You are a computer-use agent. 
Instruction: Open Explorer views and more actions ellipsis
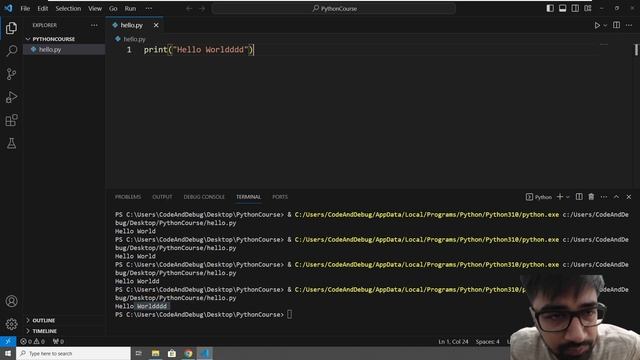(x=94, y=25)
